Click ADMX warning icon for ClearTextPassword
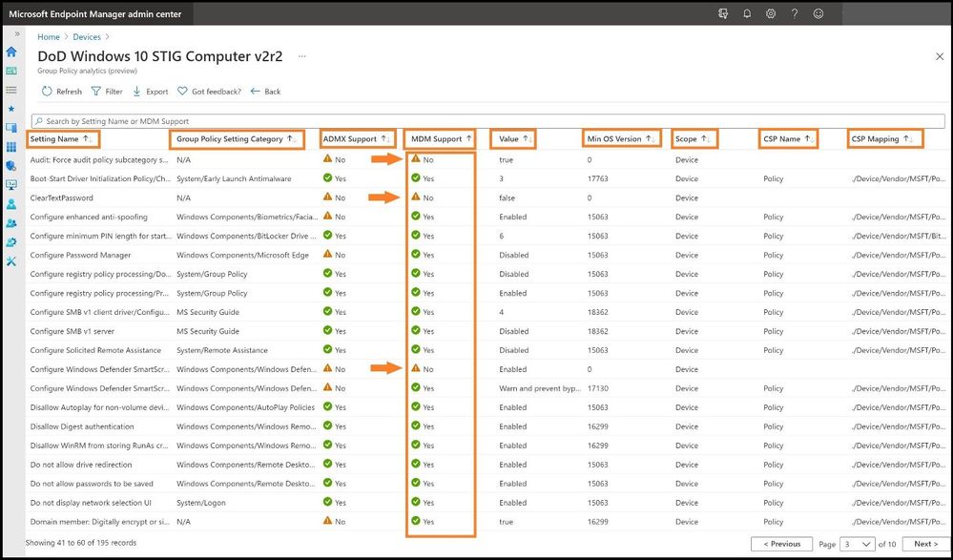Viewport: 953px width, 560px height. pos(327,197)
